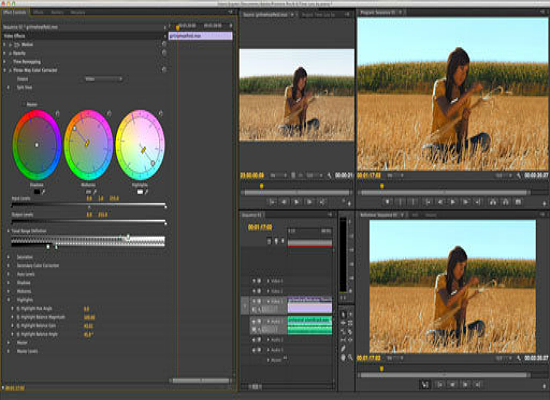This screenshot has height=400, width=550.
Task: Click the black Shadows color swatch
Action: point(36,192)
